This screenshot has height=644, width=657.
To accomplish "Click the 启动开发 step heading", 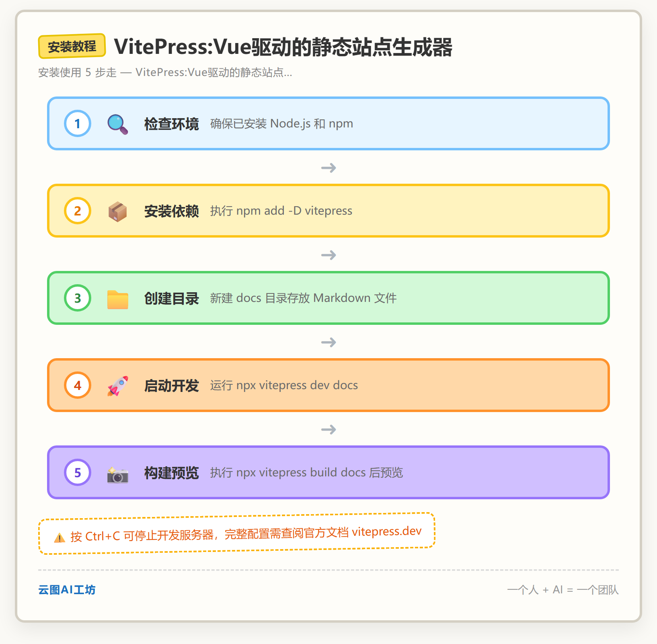I will 172,386.
